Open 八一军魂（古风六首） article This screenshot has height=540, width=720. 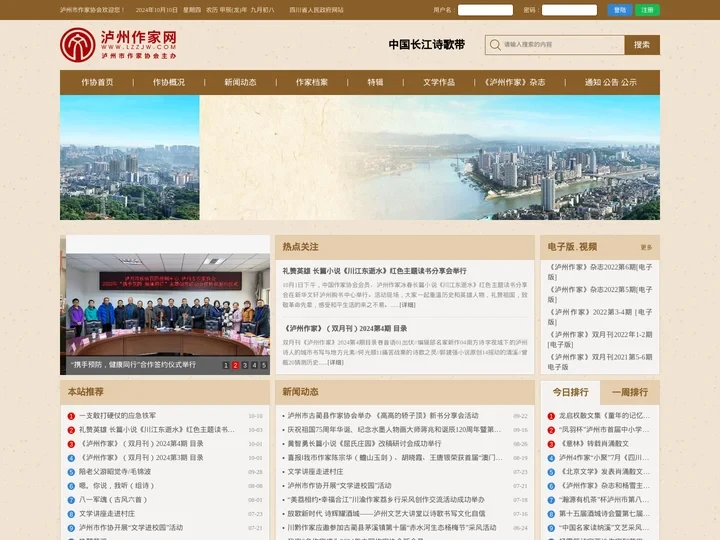(113, 500)
